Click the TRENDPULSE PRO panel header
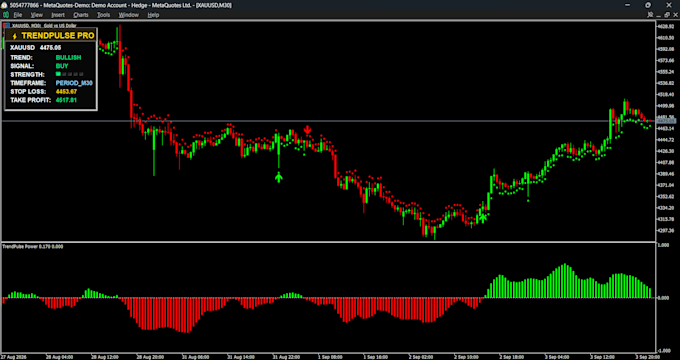Viewport: 680px width, 360px height. [x=51, y=36]
